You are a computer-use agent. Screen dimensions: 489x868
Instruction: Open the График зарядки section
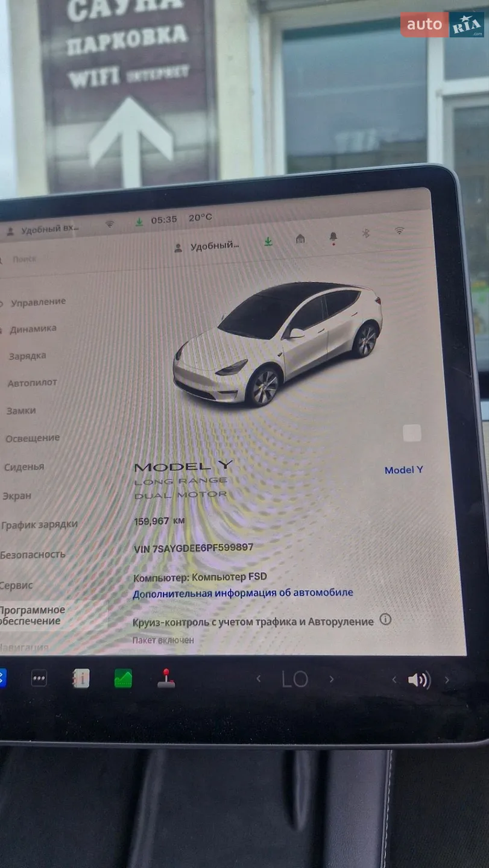39,524
